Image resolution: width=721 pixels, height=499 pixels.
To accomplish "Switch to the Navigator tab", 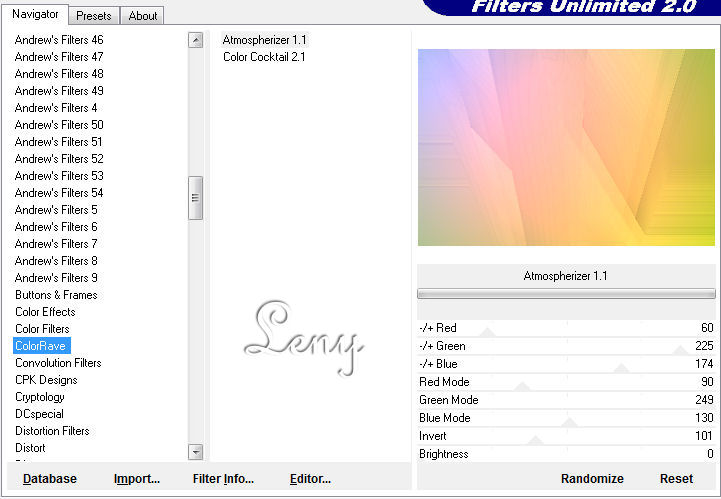I will tap(35, 14).
